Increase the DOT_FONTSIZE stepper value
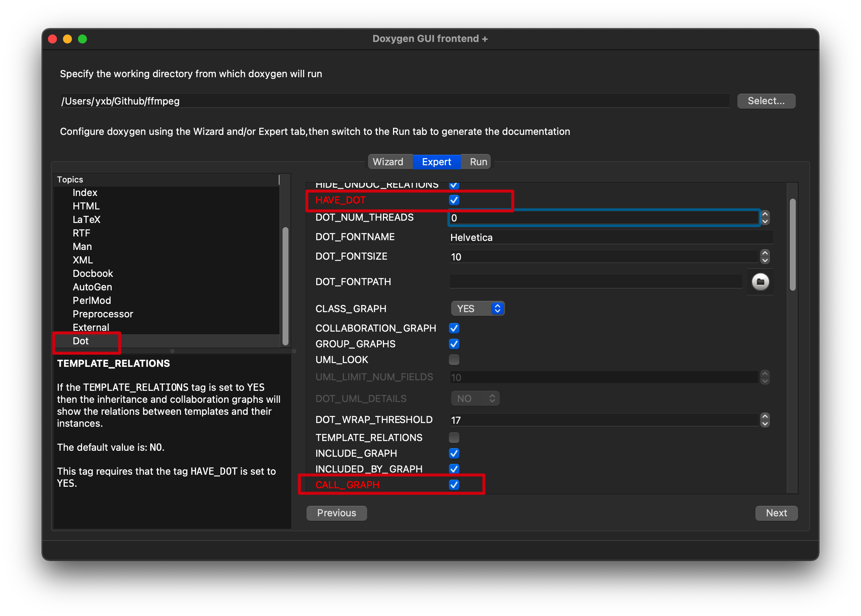Screen dimensions: 861x616 coord(765,253)
